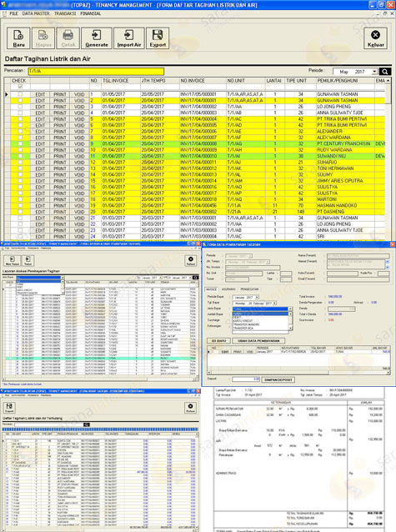Screen dimensions: 396x532
Task: Check the box for row 3 LO JONG PHENG
Action: pyautogui.click(x=20, y=107)
